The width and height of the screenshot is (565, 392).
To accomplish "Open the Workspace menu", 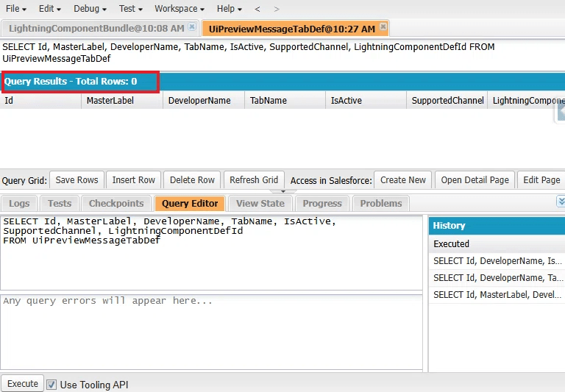I will tap(180, 9).
